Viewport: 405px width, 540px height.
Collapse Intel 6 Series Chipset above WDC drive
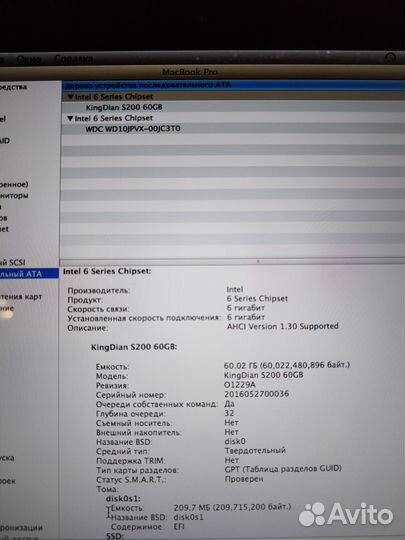70,118
